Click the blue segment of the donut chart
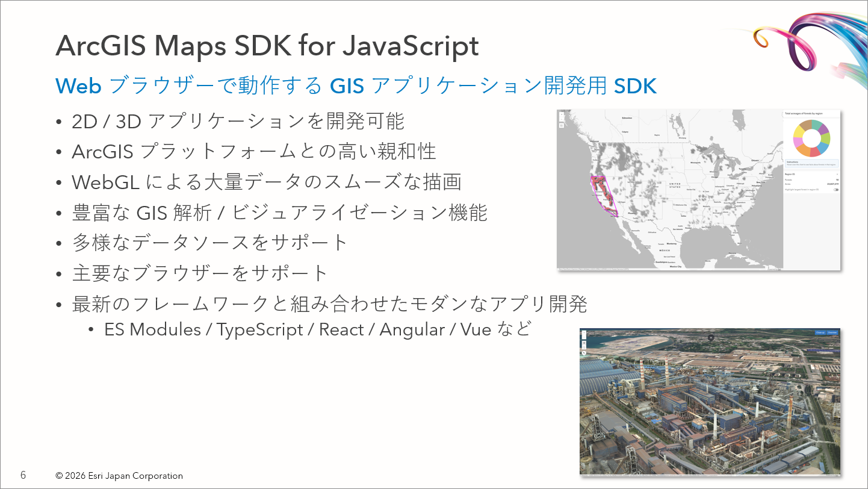The width and height of the screenshot is (868, 489). point(823,148)
